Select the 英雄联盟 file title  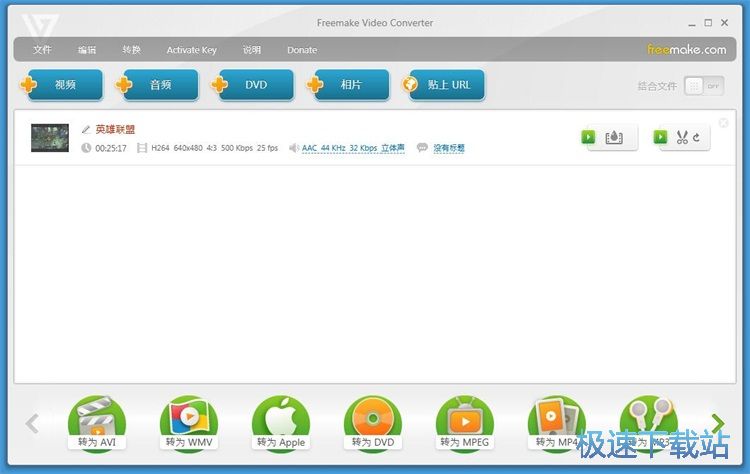[x=115, y=129]
